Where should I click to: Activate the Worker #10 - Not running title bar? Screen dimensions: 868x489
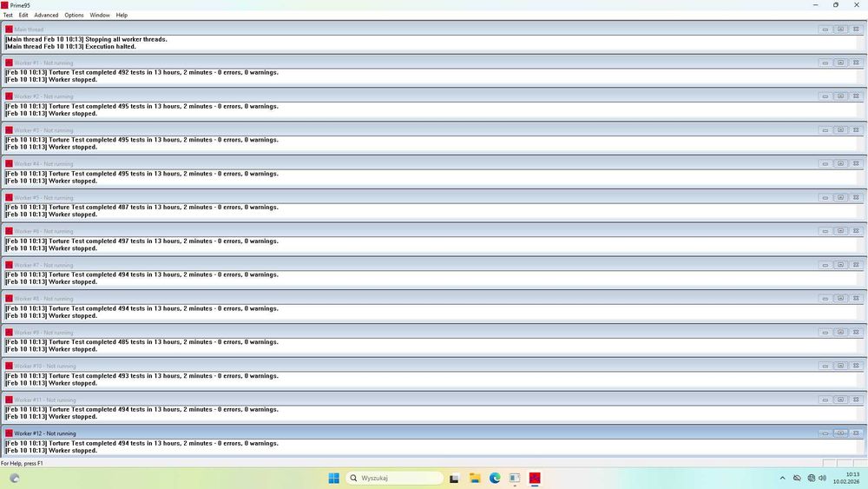(434, 366)
